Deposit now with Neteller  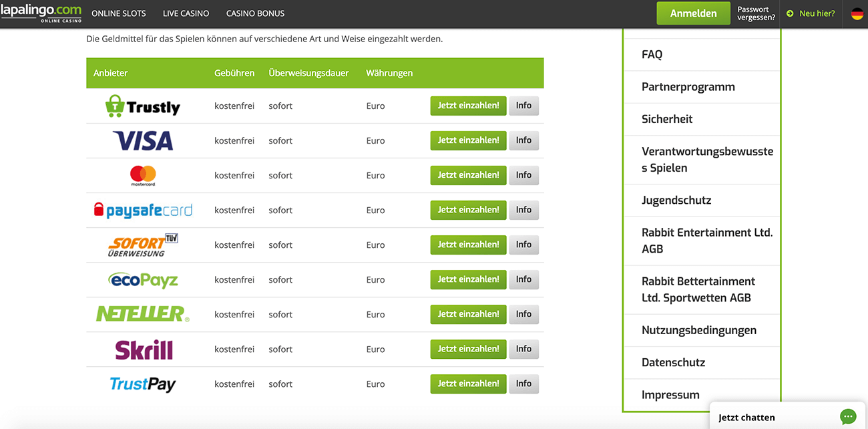coord(468,314)
